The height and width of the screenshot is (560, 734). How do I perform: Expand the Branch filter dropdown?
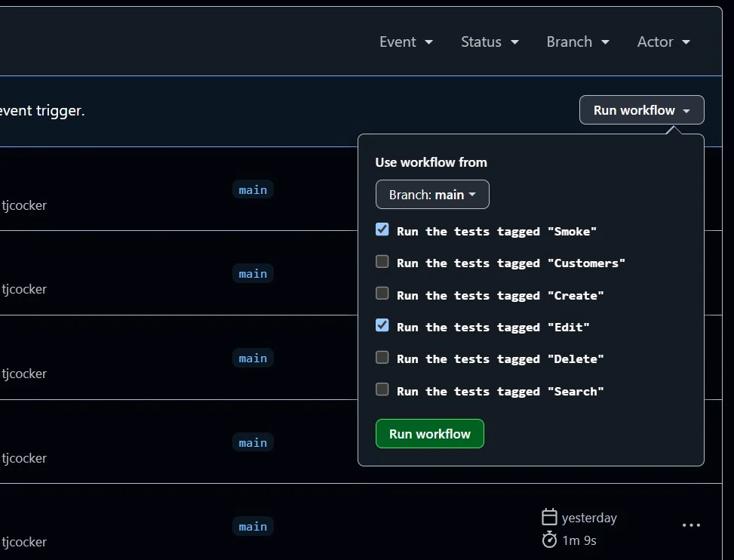click(577, 42)
